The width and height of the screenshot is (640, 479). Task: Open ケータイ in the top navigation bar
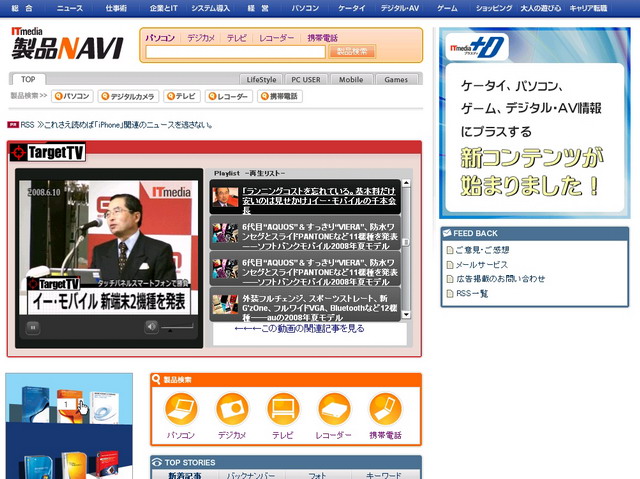(351, 7)
